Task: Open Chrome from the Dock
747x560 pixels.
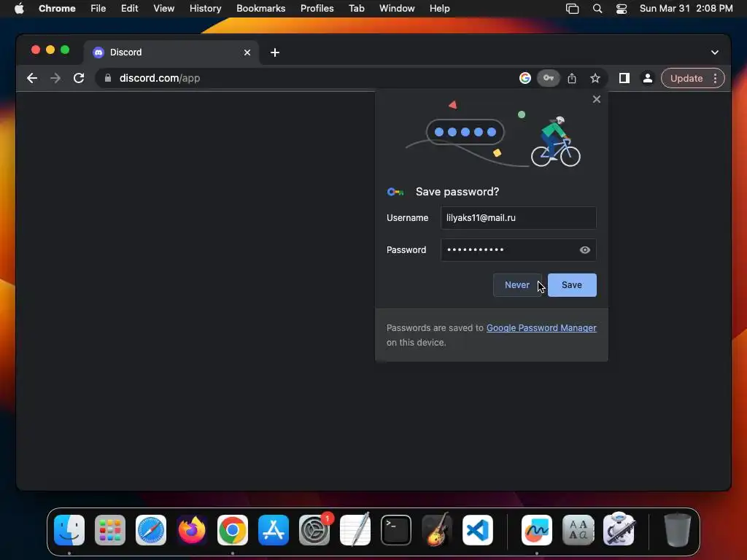Action: click(233, 530)
